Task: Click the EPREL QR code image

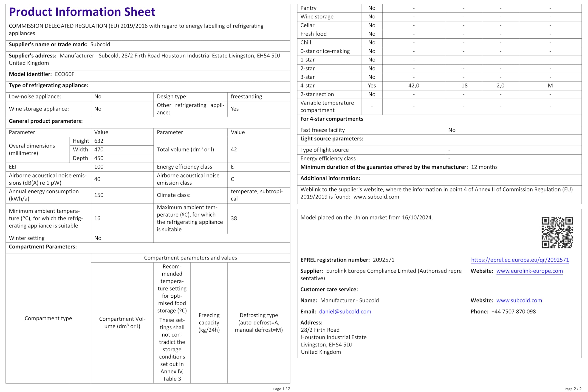Action: click(x=557, y=232)
